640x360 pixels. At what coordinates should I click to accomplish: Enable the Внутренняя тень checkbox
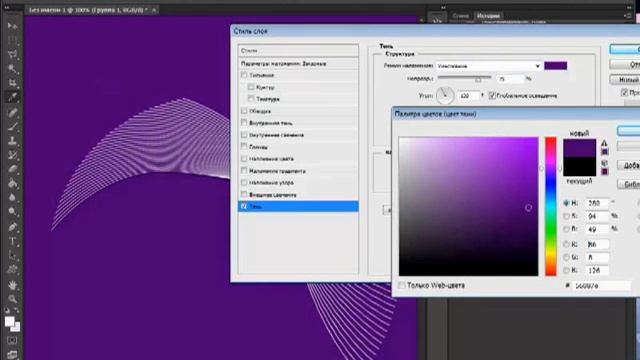point(244,122)
